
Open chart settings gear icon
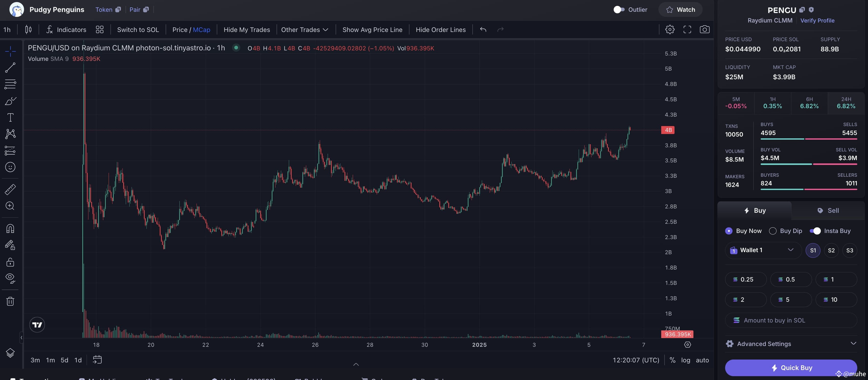click(670, 30)
